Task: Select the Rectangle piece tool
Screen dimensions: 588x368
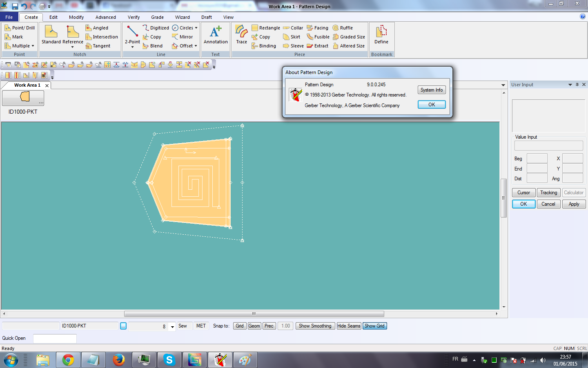Action: (266, 28)
